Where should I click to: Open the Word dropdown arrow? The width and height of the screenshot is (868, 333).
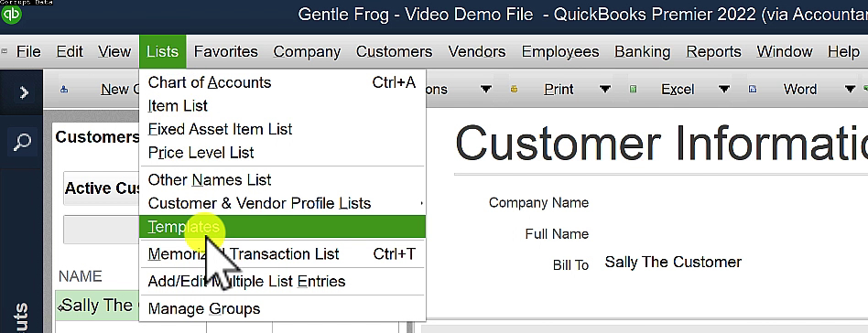coord(850,89)
